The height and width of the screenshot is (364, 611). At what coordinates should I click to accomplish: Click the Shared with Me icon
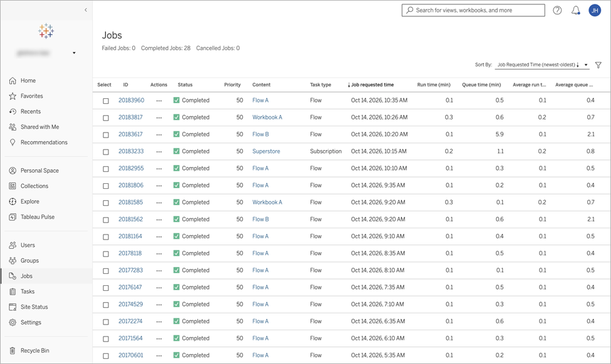pyautogui.click(x=13, y=127)
